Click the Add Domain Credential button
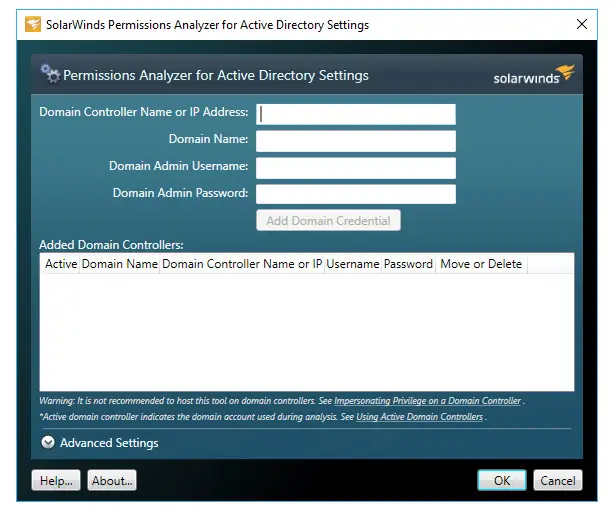This screenshot has width=614, height=512. tap(328, 220)
